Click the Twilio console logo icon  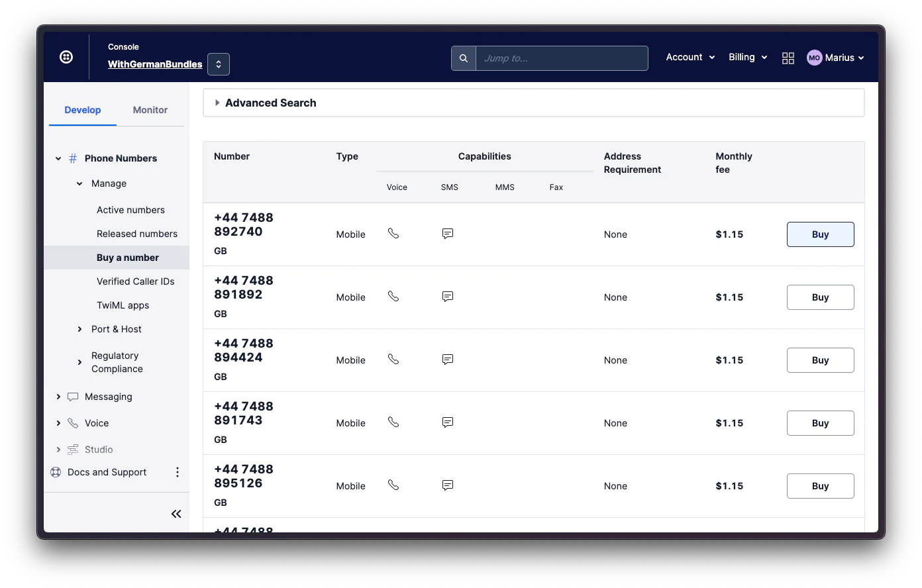coord(66,57)
